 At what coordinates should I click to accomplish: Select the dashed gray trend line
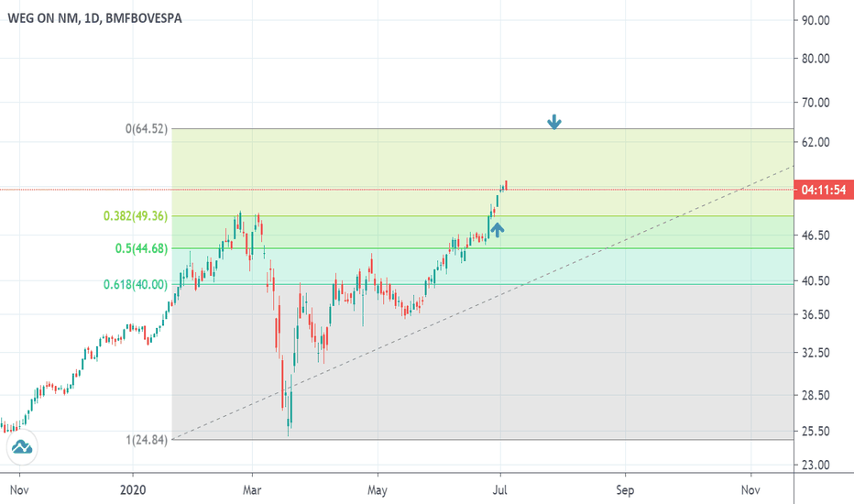(483, 302)
